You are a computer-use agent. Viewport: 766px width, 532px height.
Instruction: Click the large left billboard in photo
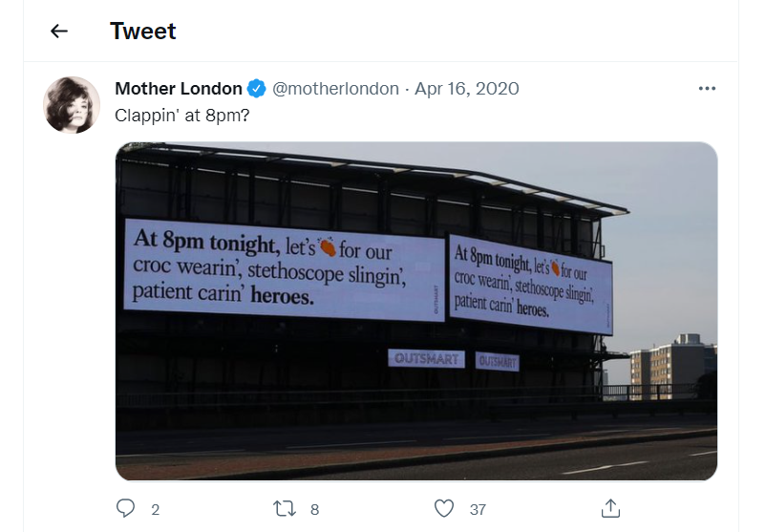coord(284,269)
